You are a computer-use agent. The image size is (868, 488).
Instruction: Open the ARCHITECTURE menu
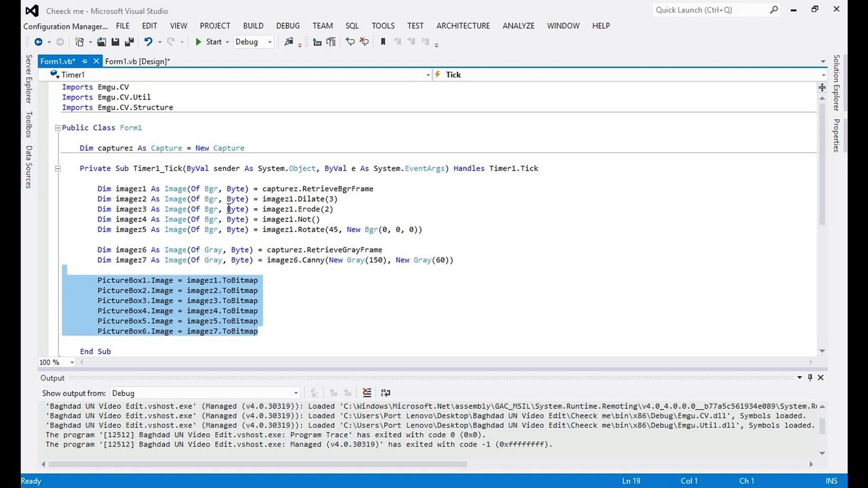[x=463, y=26]
